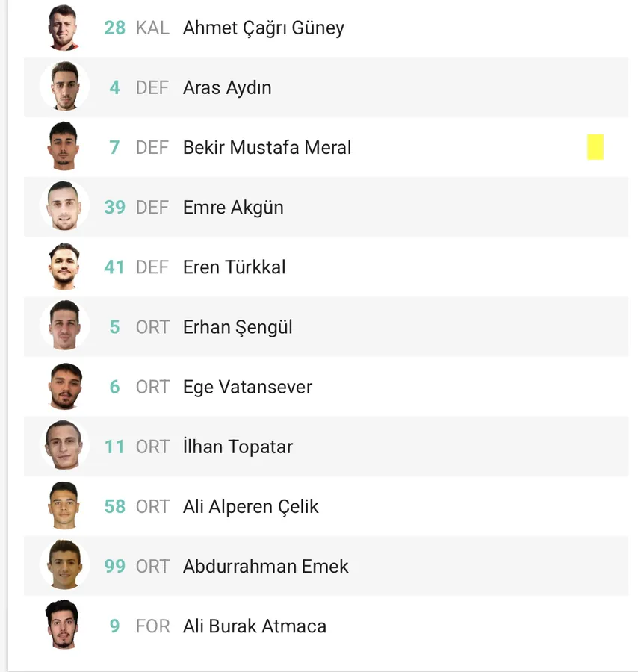Screen dimensions: 638x672
Task: Open Emre Akgün's name link
Action: tap(233, 208)
